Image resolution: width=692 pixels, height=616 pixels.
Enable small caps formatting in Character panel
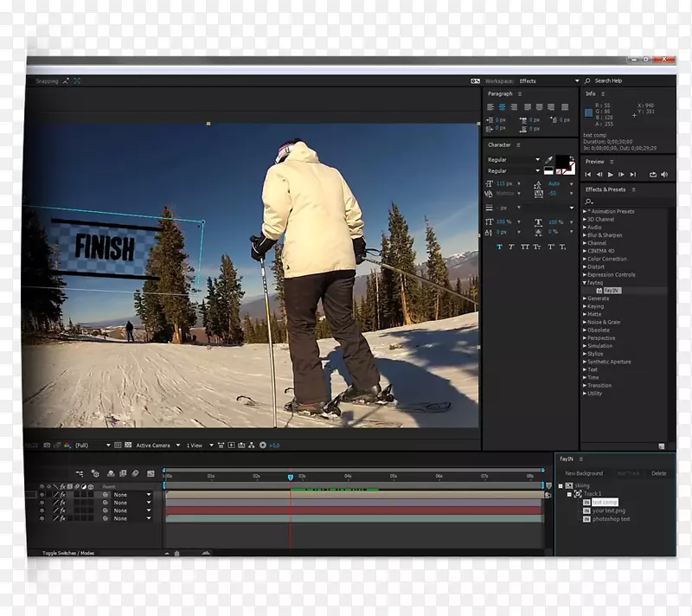pyautogui.click(x=537, y=247)
